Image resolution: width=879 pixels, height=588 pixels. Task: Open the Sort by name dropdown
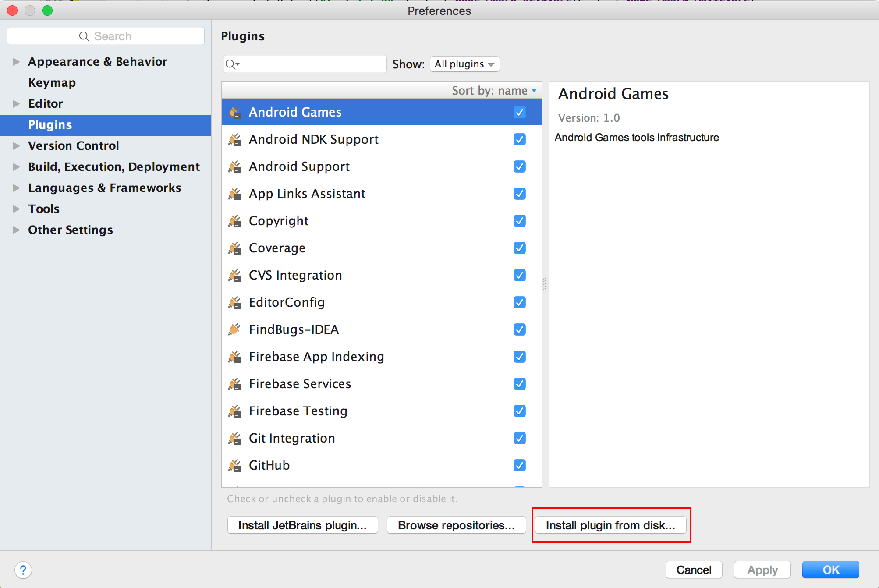pos(494,91)
